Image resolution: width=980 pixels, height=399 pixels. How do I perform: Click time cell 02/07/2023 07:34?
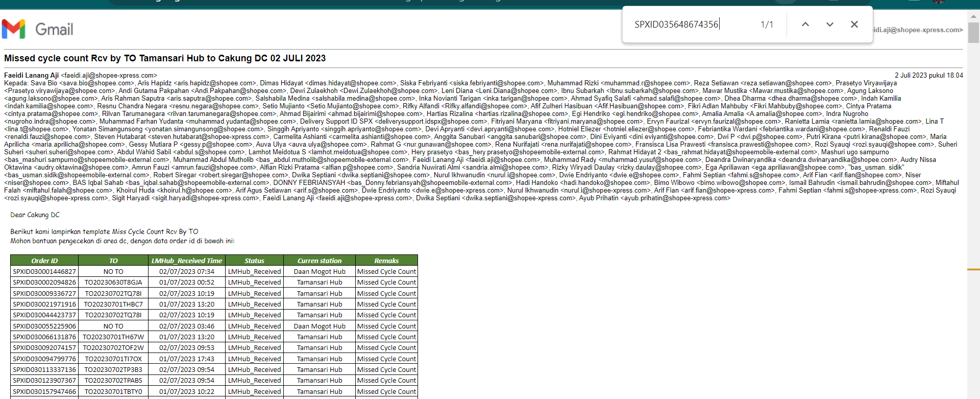point(187,272)
